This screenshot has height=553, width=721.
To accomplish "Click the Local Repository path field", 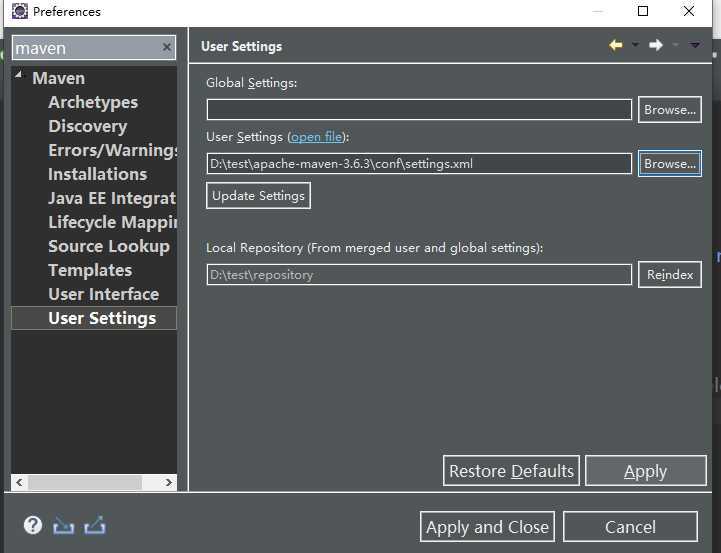I will tap(419, 274).
